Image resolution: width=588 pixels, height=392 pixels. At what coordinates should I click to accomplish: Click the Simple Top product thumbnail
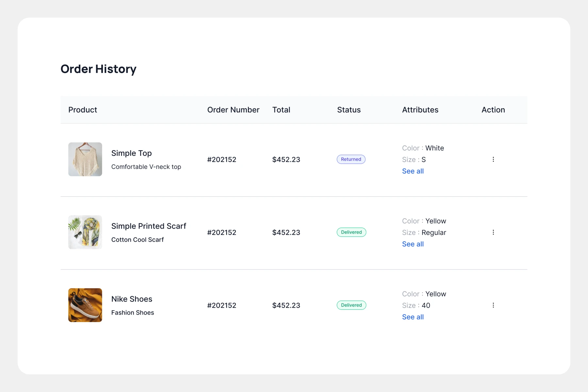(85, 159)
